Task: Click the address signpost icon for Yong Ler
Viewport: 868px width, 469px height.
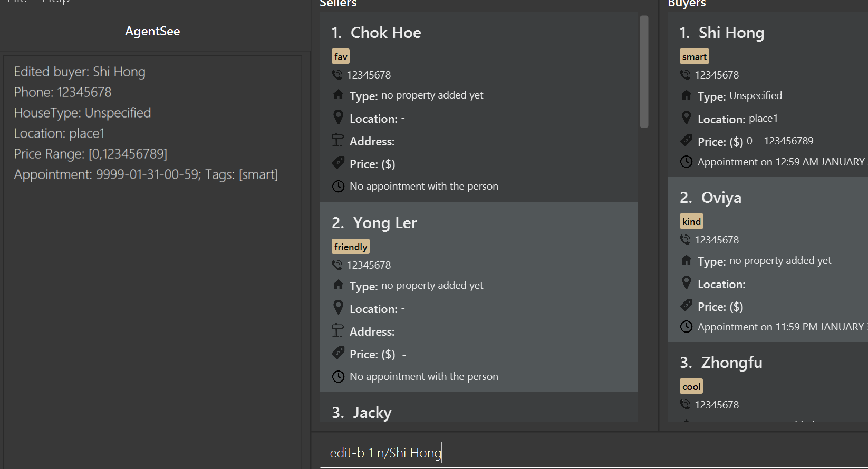Action: pyautogui.click(x=337, y=330)
